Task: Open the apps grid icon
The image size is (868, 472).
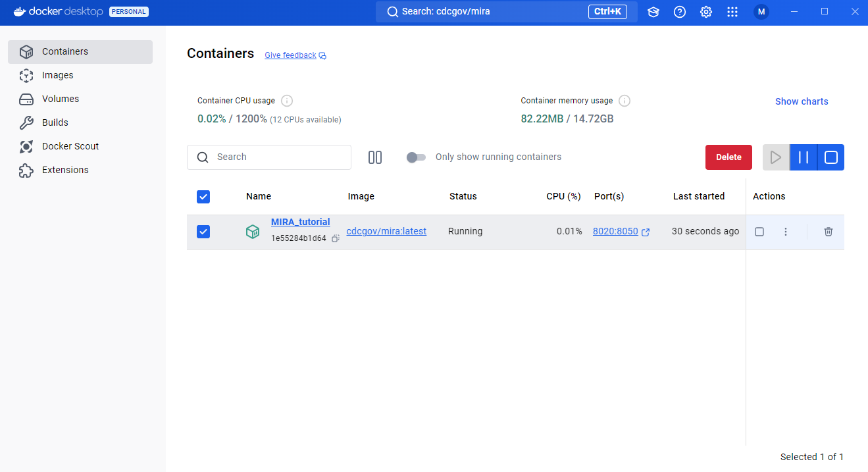Action: 732,12
